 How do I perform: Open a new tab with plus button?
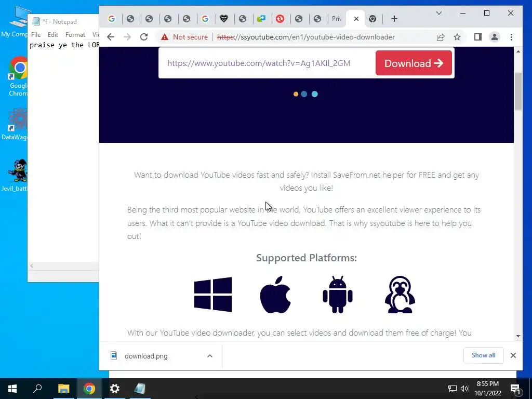394,19
